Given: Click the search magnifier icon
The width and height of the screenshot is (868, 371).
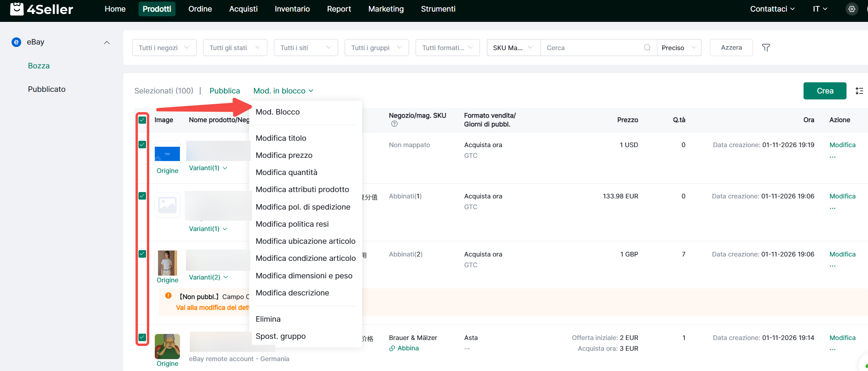Looking at the screenshot, I should pyautogui.click(x=647, y=48).
